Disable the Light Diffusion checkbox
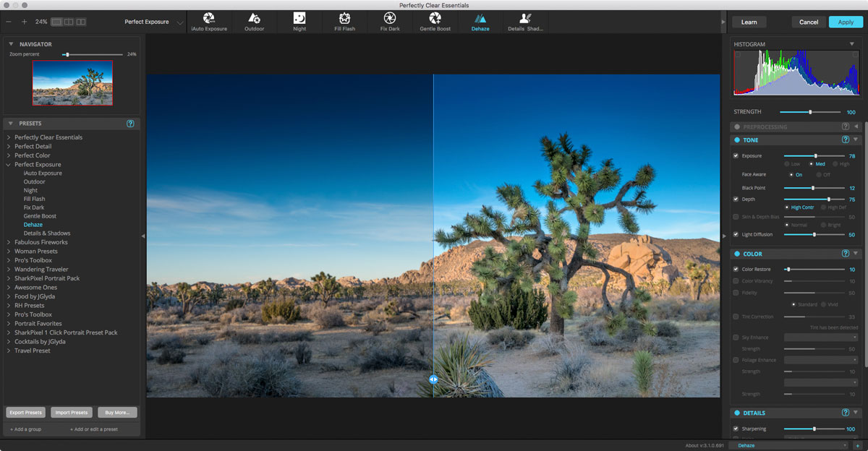This screenshot has width=868, height=451. 736,234
